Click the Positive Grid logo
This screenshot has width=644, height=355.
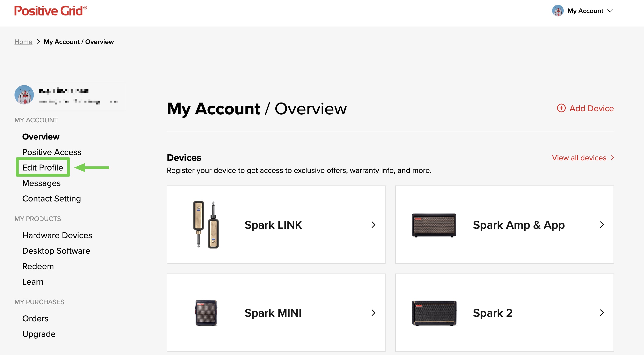pos(51,11)
